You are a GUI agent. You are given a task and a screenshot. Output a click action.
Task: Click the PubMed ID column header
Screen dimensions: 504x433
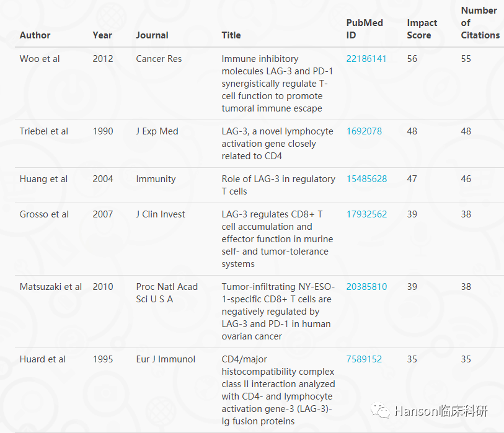(365, 29)
